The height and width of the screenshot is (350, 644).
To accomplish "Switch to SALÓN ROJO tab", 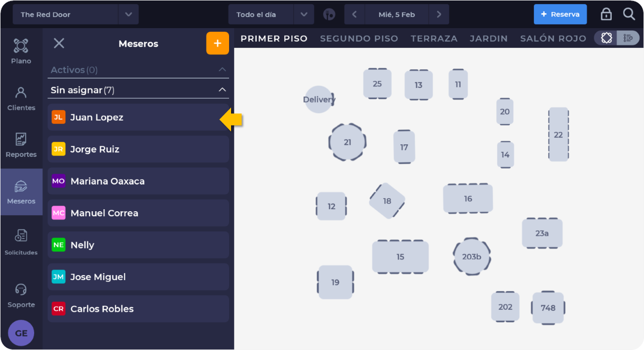I will pyautogui.click(x=553, y=38).
